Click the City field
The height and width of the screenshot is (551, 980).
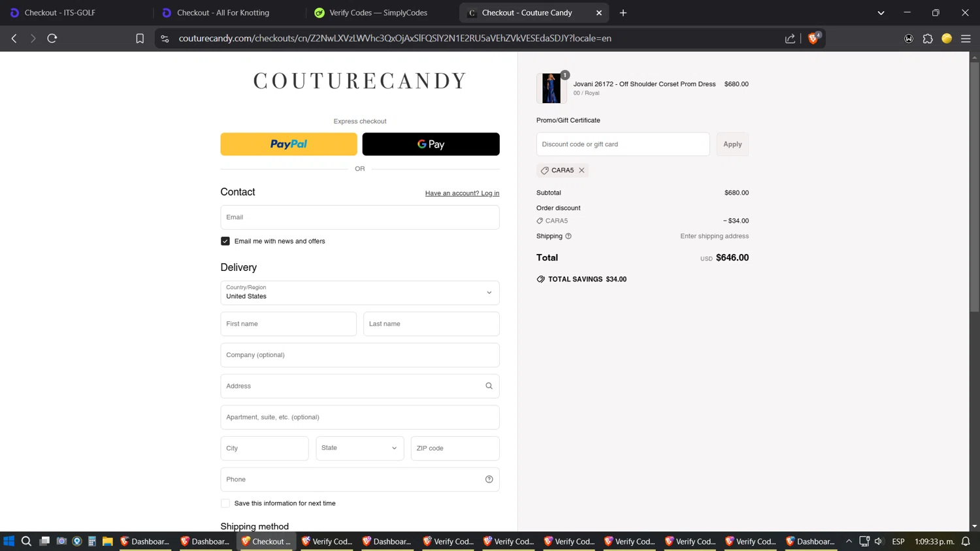click(265, 449)
